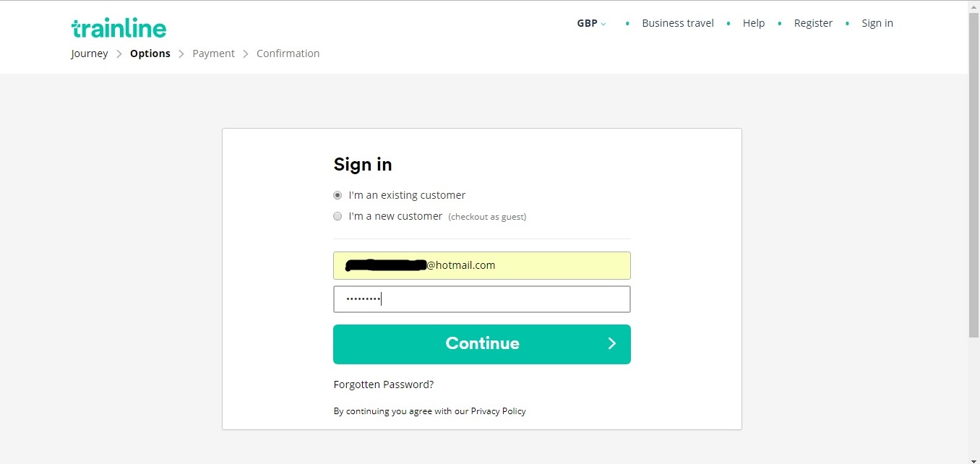Go to the Register page

[813, 23]
